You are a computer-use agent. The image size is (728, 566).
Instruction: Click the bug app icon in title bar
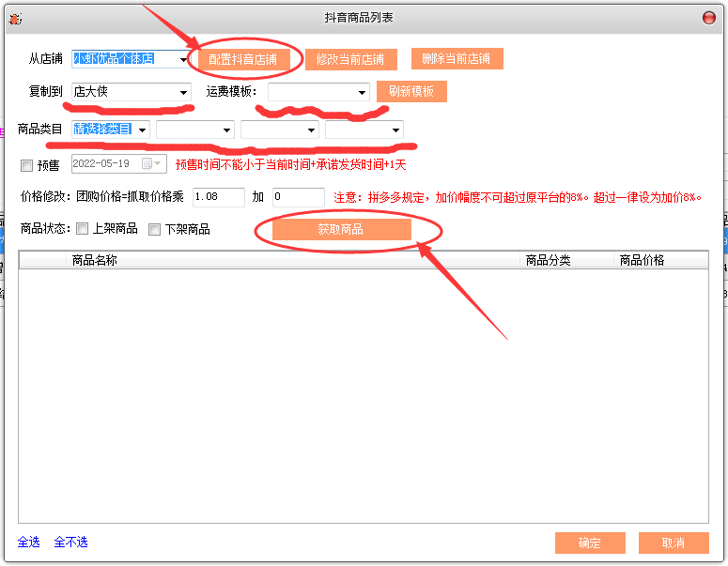pos(16,19)
